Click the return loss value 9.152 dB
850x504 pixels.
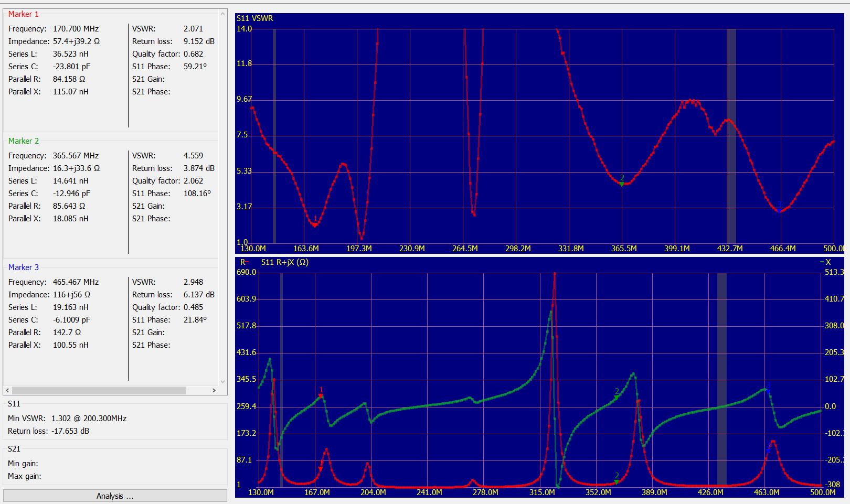click(199, 41)
